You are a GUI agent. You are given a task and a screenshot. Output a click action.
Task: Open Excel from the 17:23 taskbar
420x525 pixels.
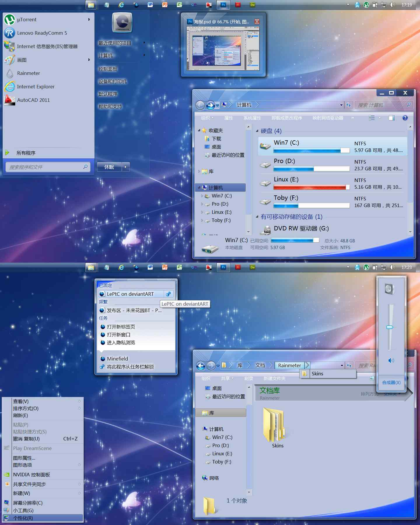coord(179,267)
